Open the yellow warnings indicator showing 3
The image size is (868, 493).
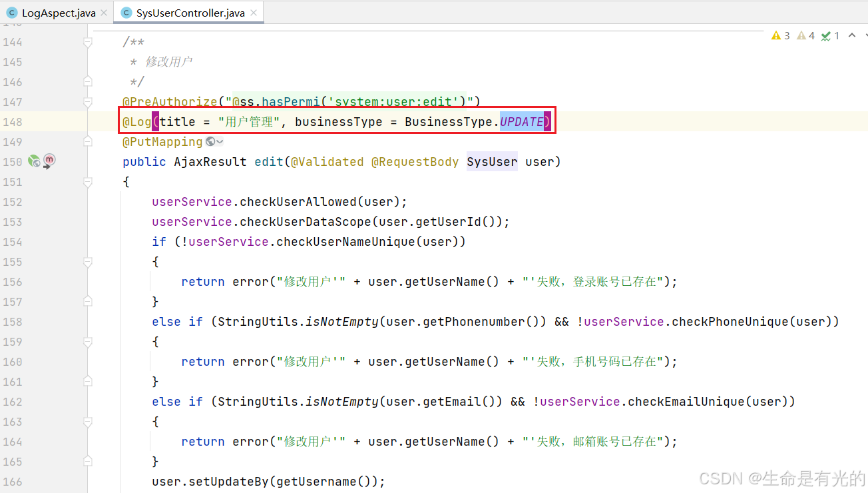[781, 35]
